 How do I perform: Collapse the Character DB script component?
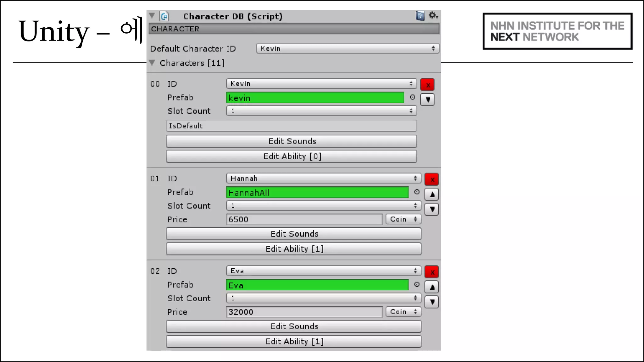tap(152, 16)
